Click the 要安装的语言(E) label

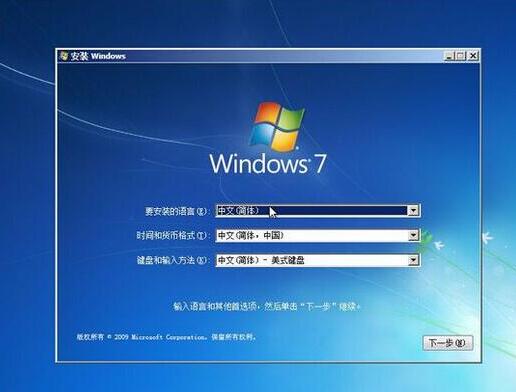click(177, 211)
